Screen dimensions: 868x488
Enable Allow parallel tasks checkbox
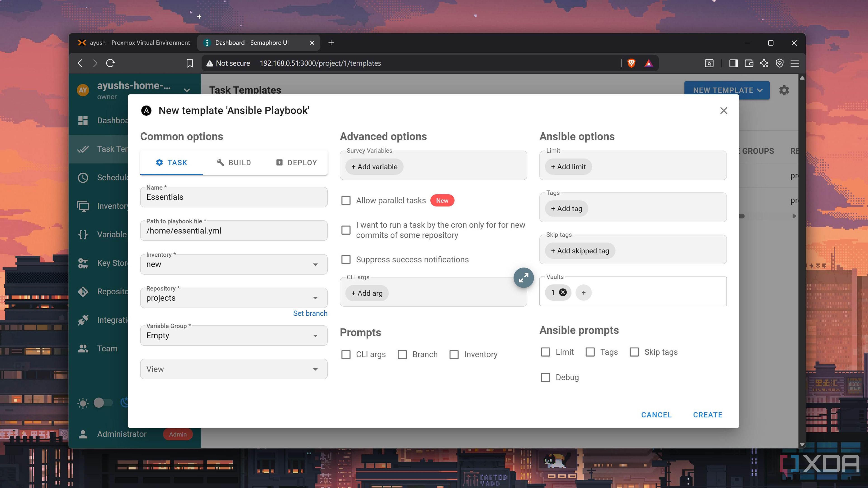click(x=346, y=200)
